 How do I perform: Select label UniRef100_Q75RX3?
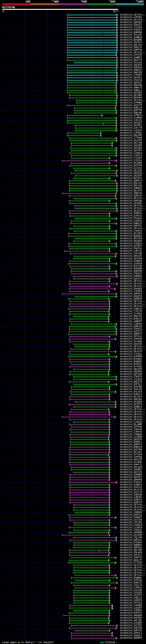pyautogui.click(x=131, y=115)
